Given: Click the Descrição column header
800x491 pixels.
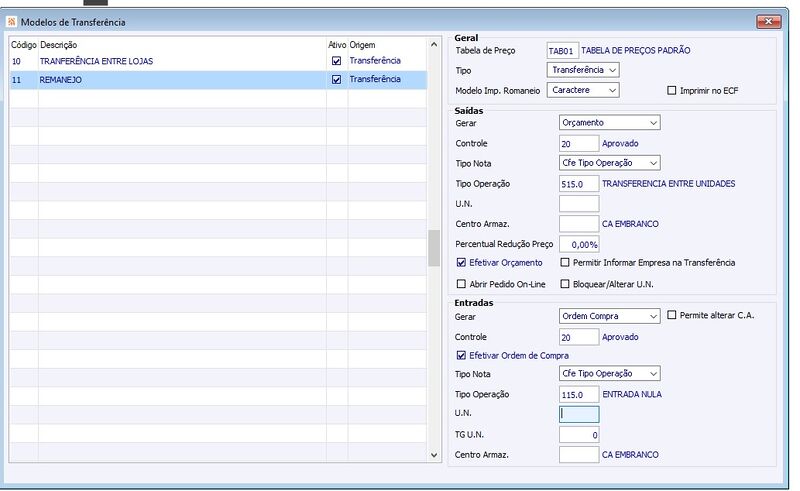Looking at the screenshot, I should [x=59, y=45].
